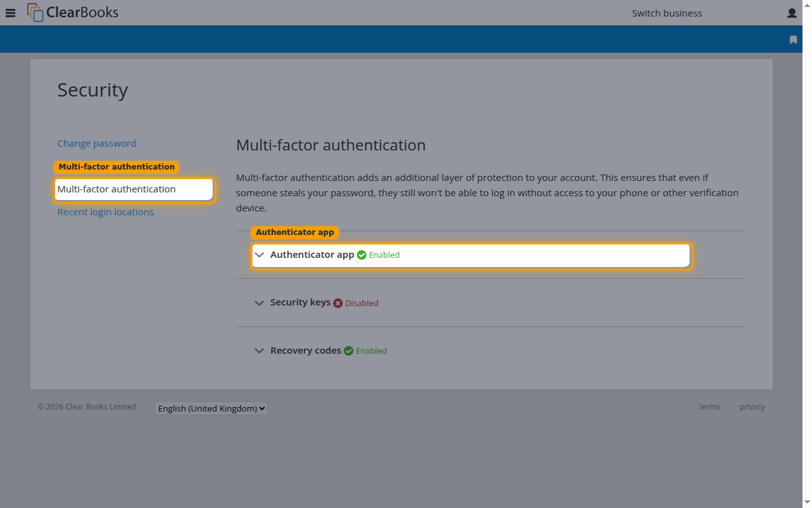The height and width of the screenshot is (508, 812).
Task: Click the Multi-factor authentication section heading
Action: tap(331, 145)
